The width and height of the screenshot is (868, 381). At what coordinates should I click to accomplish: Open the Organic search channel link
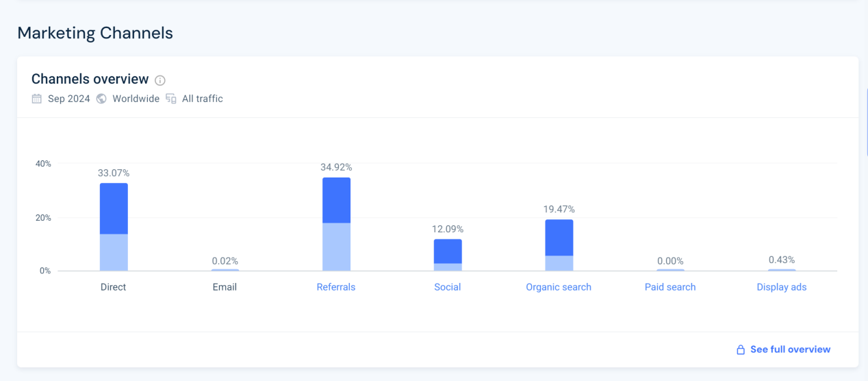[x=559, y=287]
